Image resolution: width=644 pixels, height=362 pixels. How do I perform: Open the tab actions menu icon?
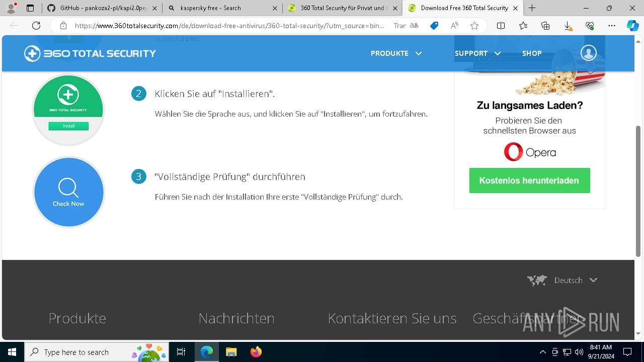click(30, 8)
